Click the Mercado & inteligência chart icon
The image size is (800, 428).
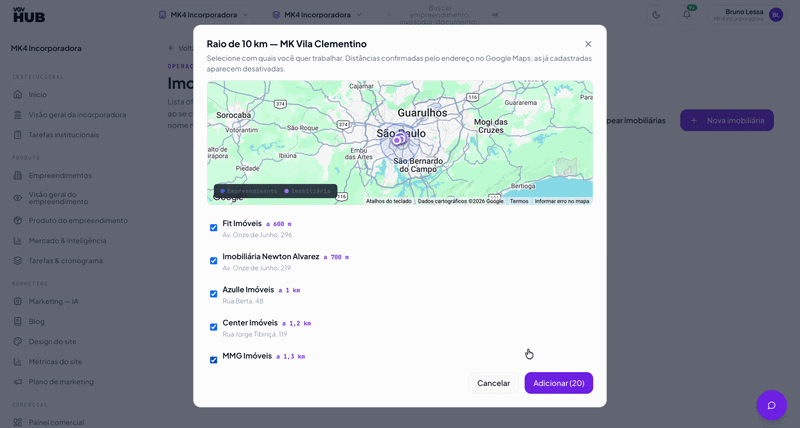click(x=18, y=241)
